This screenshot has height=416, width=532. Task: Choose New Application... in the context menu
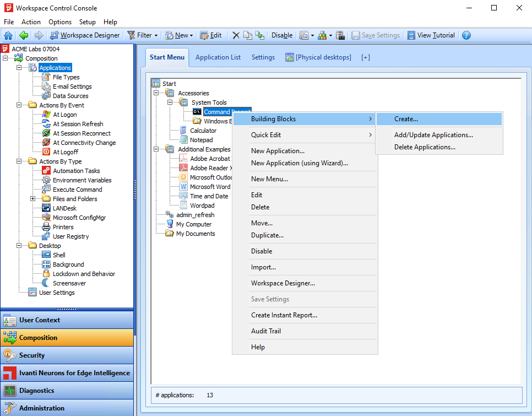(x=305, y=151)
